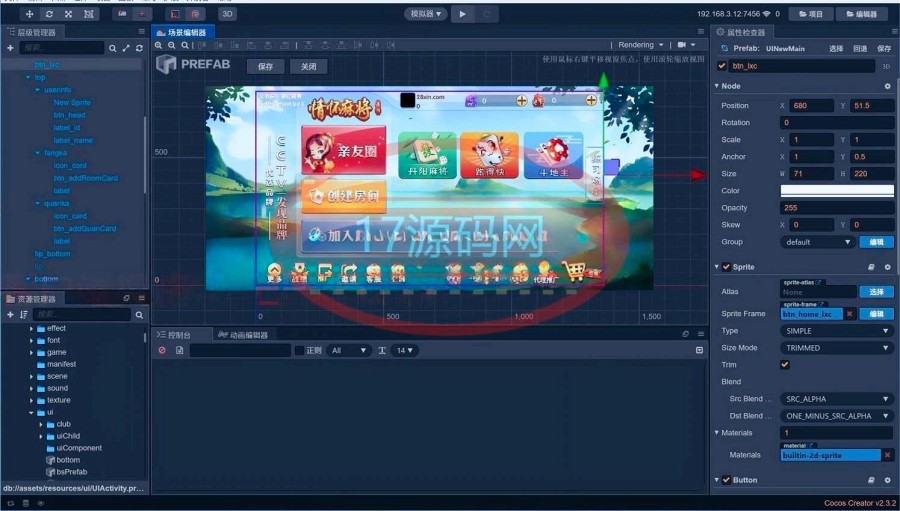Expand the effect folder

[31, 328]
